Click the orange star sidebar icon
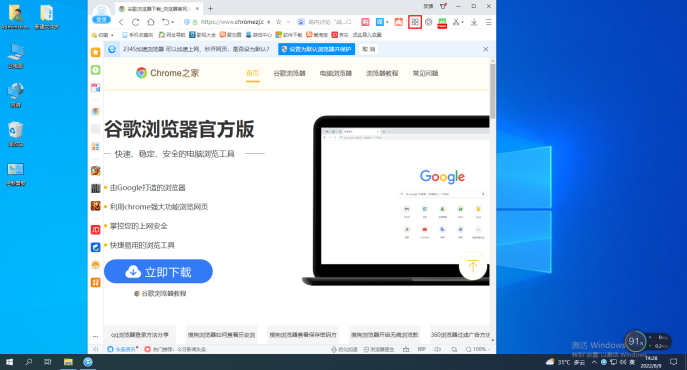687x370 pixels. pyautogui.click(x=96, y=52)
